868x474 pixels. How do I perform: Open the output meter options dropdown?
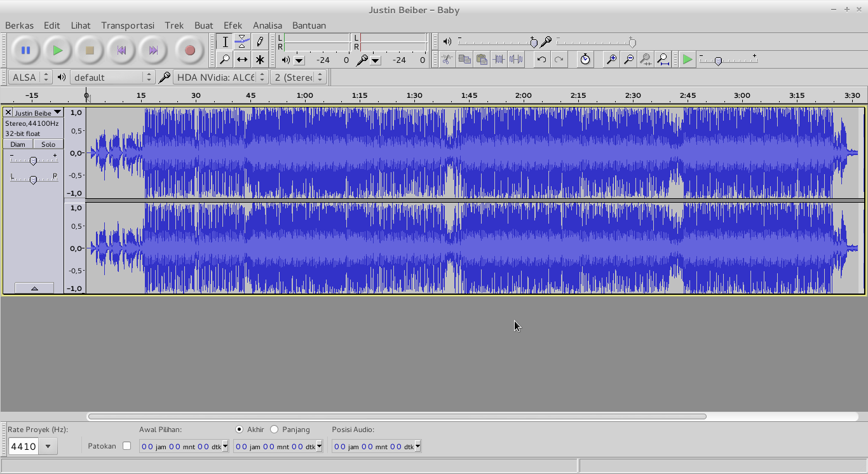(299, 60)
